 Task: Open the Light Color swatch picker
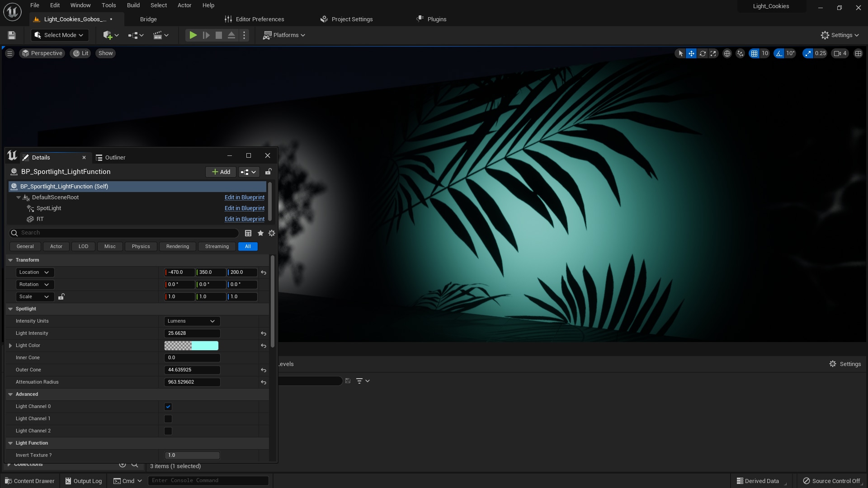pos(192,345)
